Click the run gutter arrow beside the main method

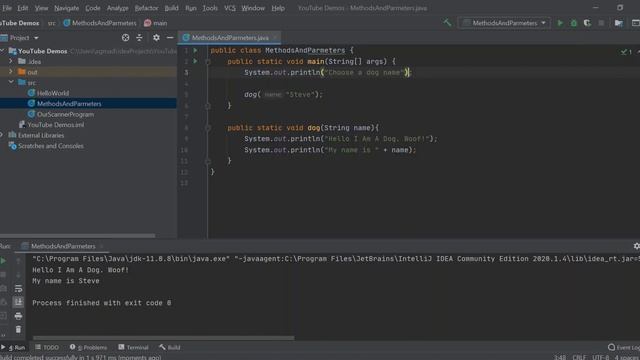pos(196,61)
